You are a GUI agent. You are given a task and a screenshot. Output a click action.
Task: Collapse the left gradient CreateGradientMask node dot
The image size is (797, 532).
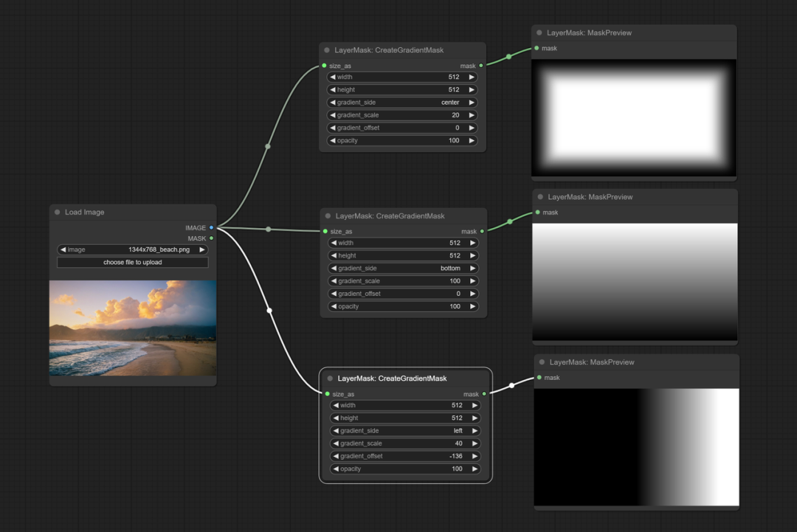(330, 378)
